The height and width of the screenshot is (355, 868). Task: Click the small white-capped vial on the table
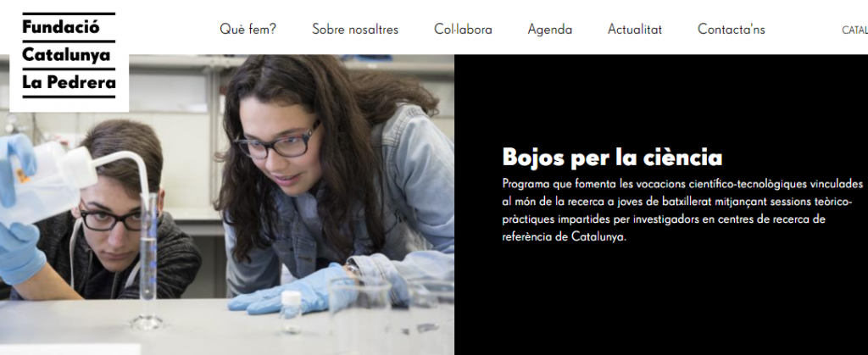point(291,312)
